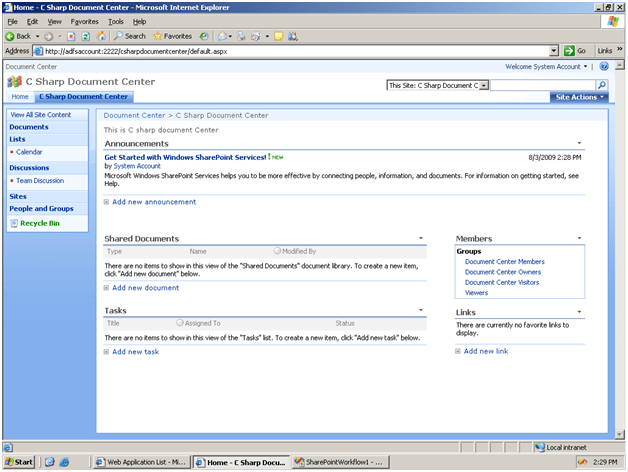Expand the Welcome System Account menu
The width and height of the screenshot is (628, 472).
click(547, 67)
